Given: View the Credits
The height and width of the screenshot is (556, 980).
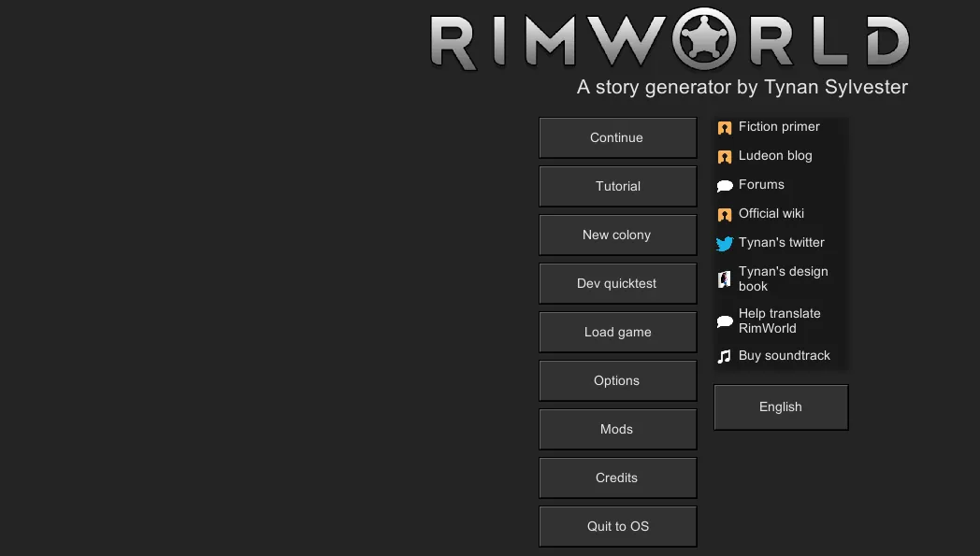Looking at the screenshot, I should [x=617, y=478].
